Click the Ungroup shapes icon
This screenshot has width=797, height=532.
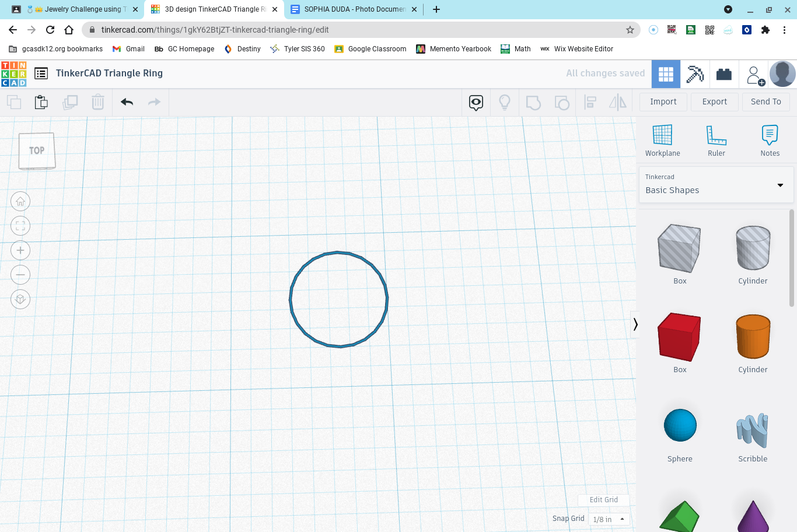tap(562, 103)
